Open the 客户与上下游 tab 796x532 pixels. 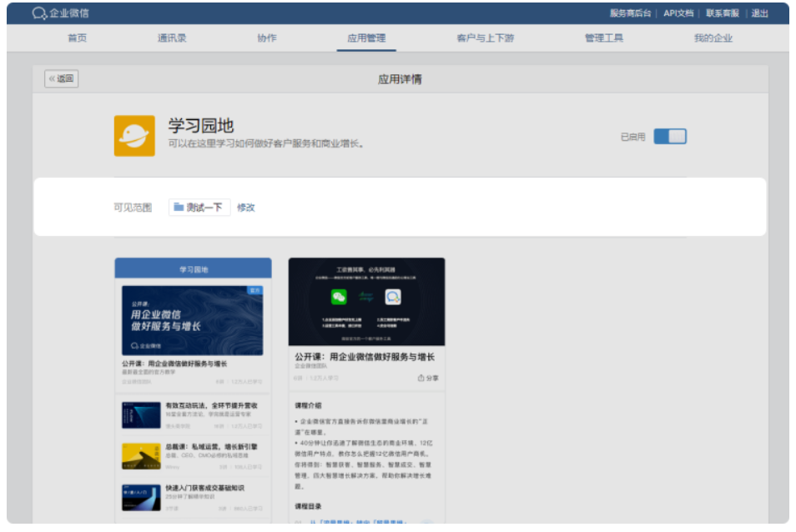pos(486,38)
